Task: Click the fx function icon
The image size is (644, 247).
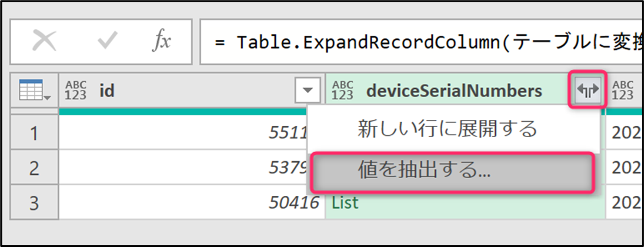Action: point(161,41)
